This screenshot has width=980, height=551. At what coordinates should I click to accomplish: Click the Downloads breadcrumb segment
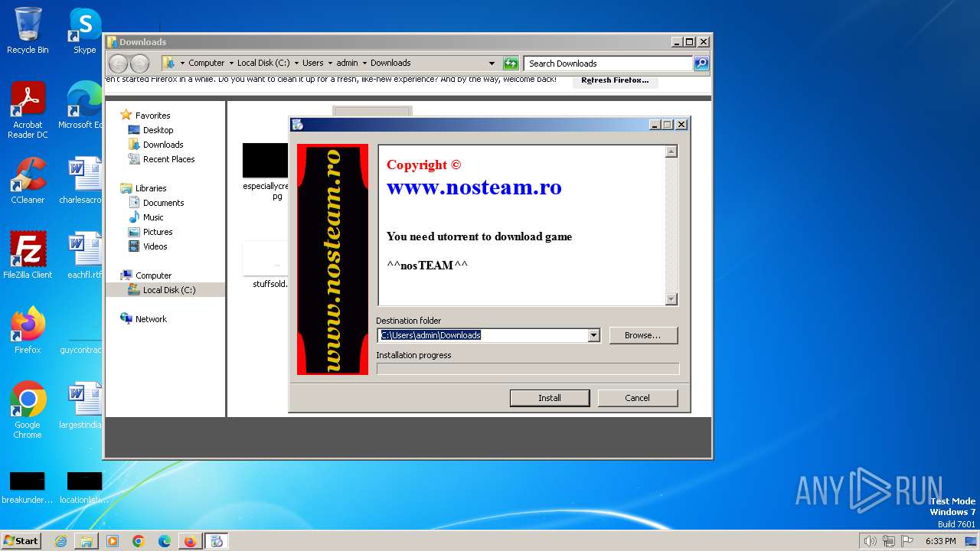point(390,64)
